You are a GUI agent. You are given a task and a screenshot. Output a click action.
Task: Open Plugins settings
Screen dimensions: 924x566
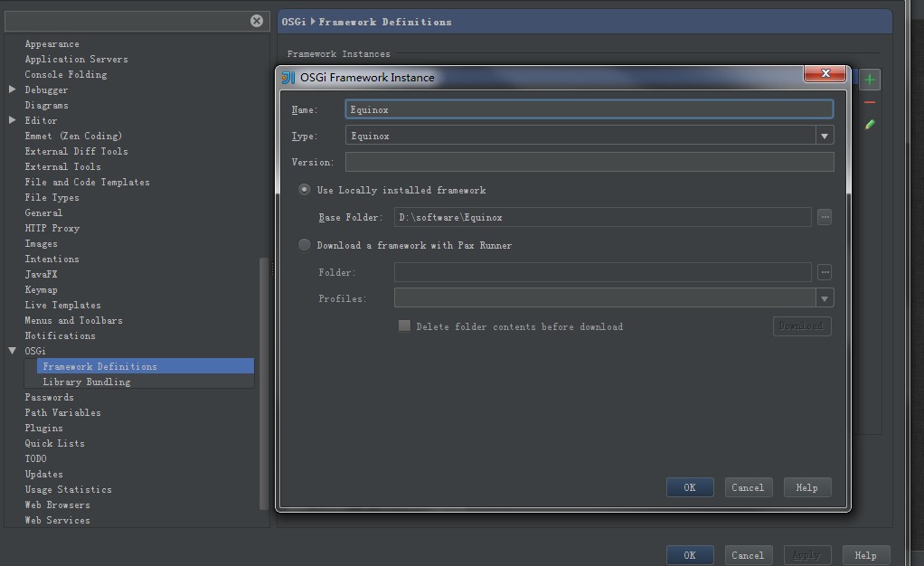point(43,428)
